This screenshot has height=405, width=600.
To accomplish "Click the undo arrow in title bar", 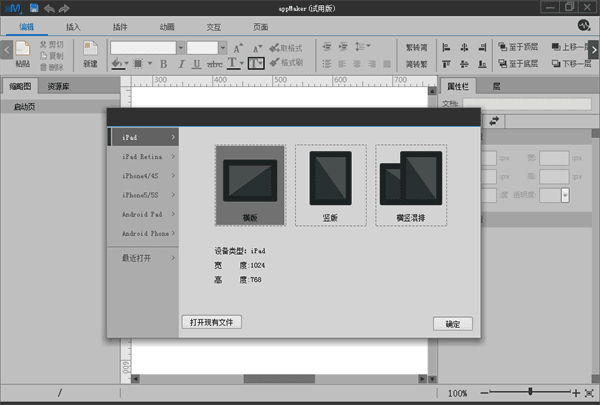I will click(x=48, y=8).
